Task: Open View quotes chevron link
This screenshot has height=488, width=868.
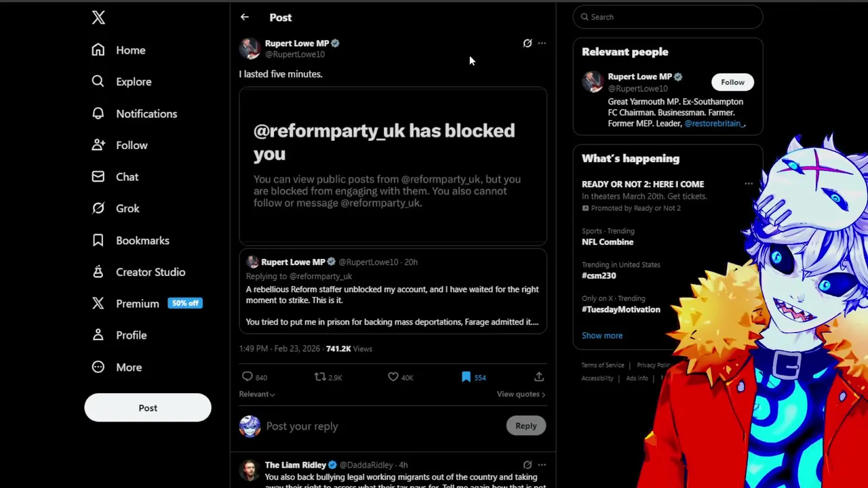Action: pyautogui.click(x=521, y=394)
